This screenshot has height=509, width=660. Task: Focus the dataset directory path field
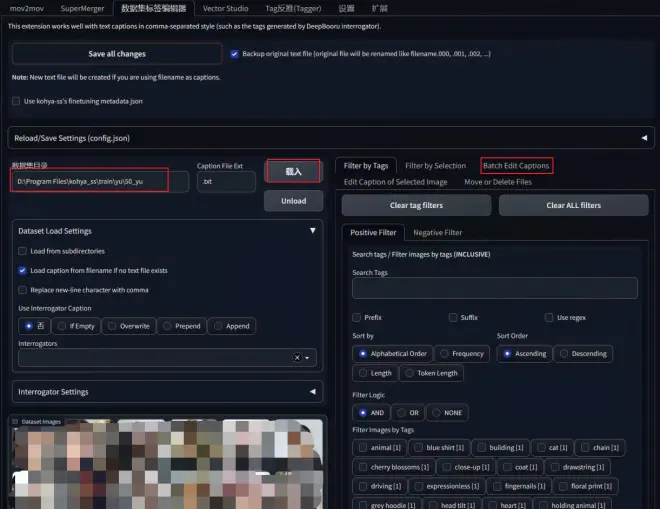coord(100,181)
